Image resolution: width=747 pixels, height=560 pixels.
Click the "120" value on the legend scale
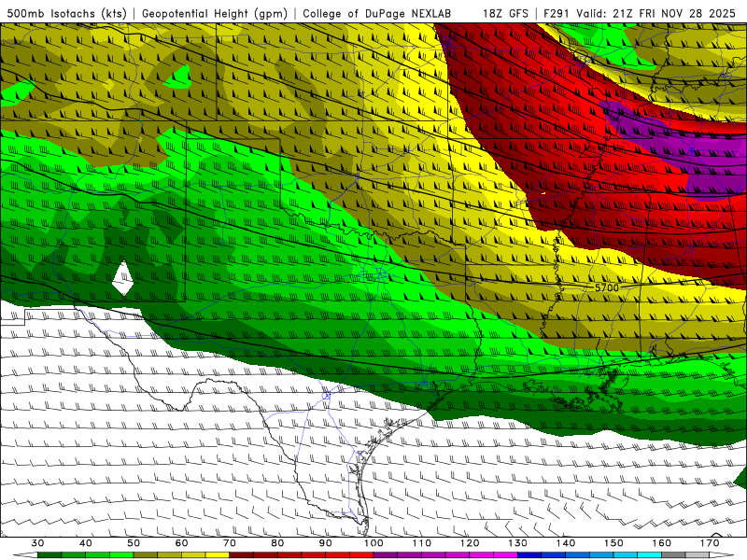point(470,543)
